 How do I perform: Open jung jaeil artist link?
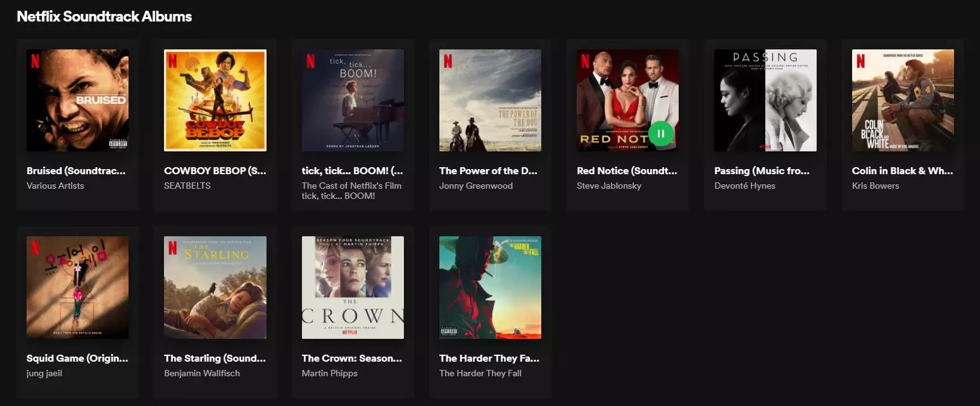44,373
